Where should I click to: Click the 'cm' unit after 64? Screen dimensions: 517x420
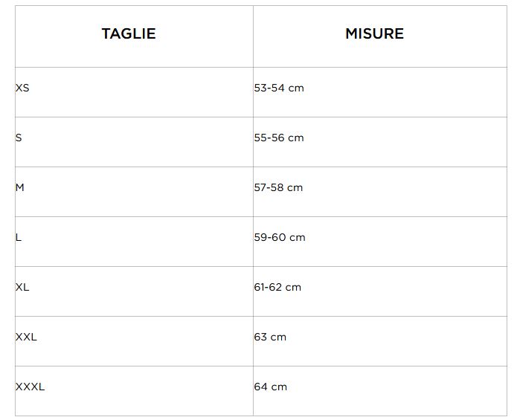point(279,387)
